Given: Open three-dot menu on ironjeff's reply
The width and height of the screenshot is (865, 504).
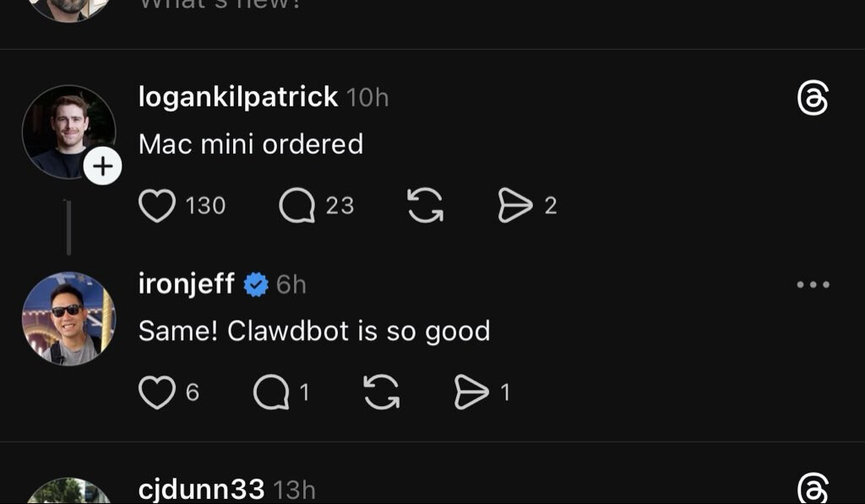Looking at the screenshot, I should pyautogui.click(x=813, y=285).
